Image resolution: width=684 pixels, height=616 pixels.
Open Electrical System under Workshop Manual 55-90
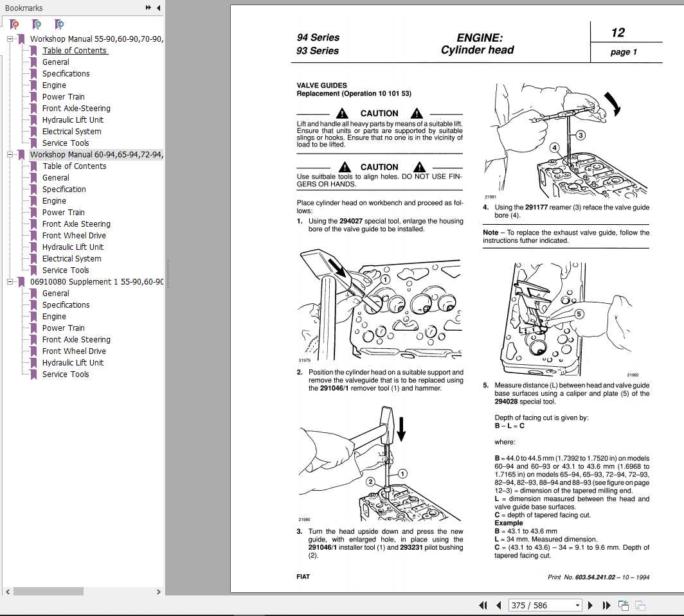click(71, 131)
